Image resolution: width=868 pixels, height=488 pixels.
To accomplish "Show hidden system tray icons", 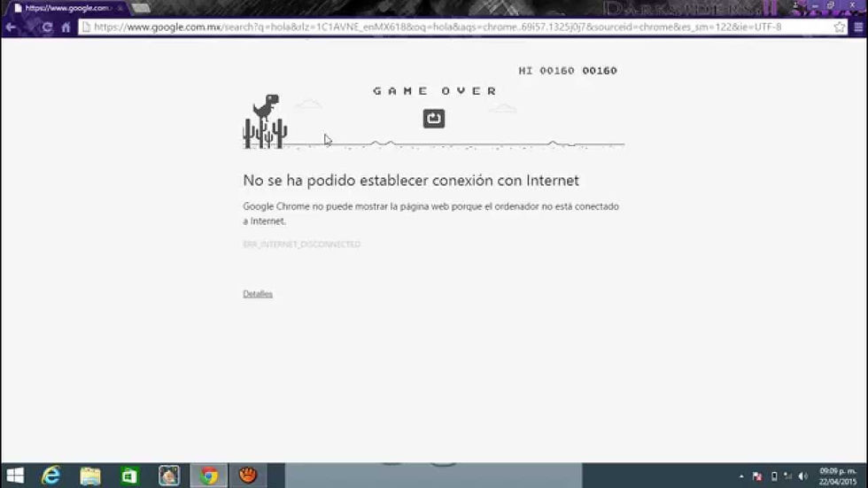I will click(741, 476).
